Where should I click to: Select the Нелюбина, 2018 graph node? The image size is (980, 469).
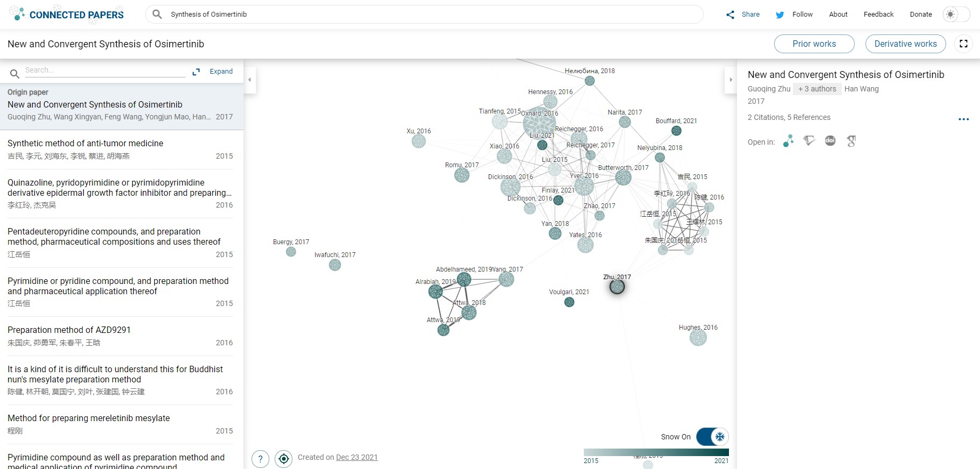590,81
